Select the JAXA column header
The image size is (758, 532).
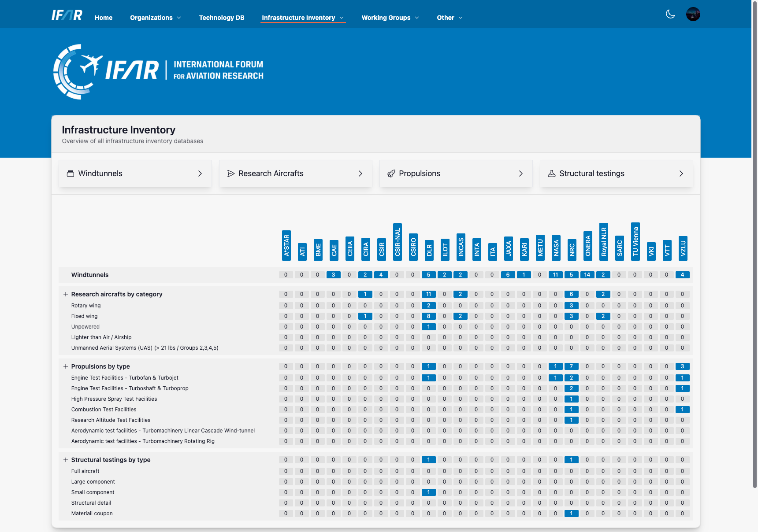[x=509, y=248]
